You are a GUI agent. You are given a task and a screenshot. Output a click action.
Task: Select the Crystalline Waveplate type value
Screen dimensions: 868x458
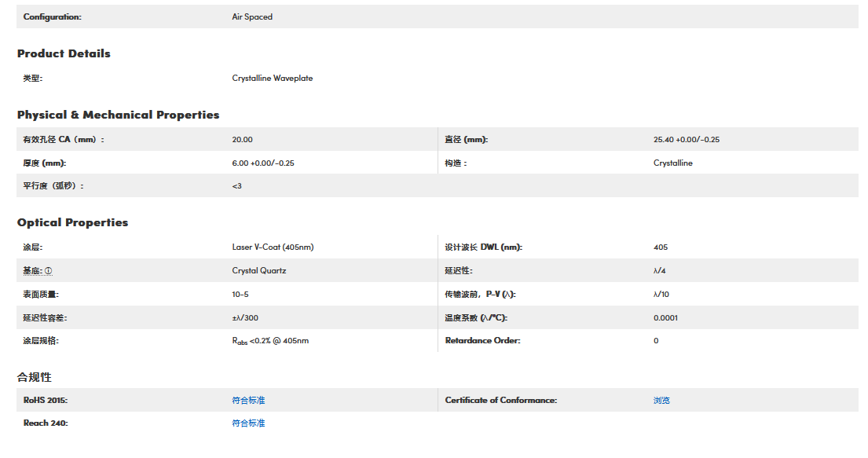tap(272, 79)
